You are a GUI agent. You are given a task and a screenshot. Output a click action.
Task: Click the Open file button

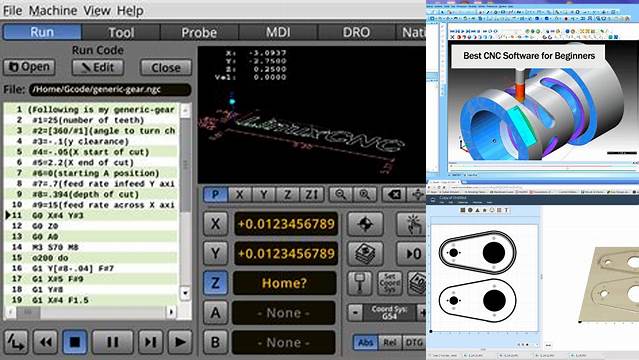click(29, 67)
